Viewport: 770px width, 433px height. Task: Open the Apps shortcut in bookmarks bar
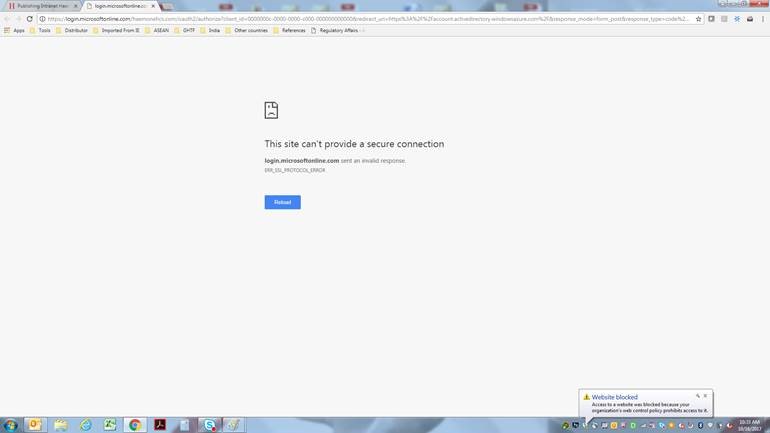tap(14, 30)
